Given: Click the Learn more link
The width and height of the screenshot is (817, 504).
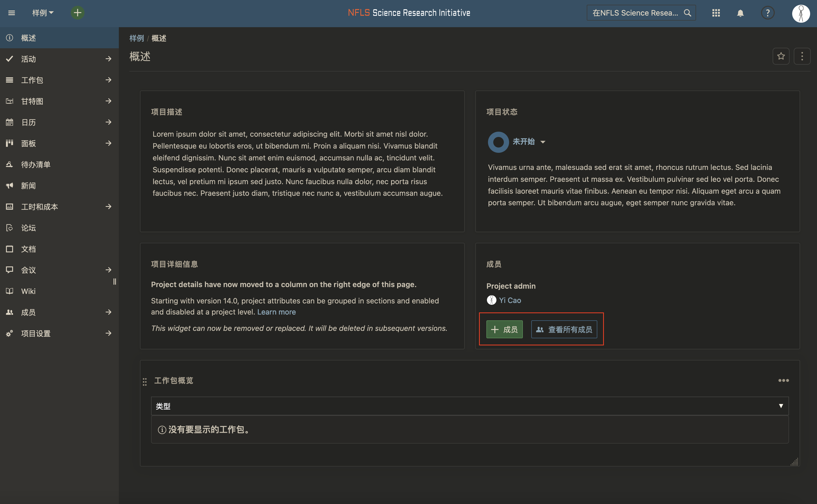Looking at the screenshot, I should point(276,312).
